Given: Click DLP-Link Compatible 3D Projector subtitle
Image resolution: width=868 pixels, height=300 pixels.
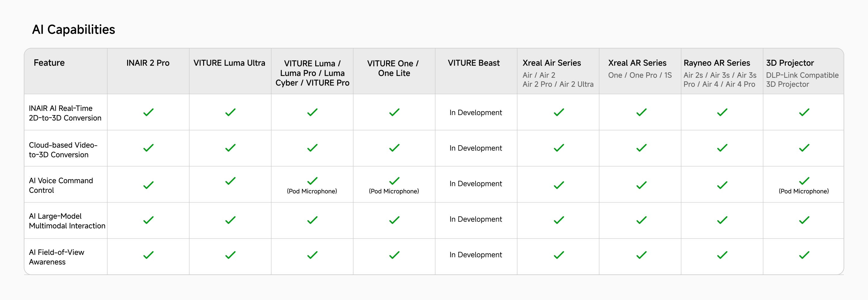Looking at the screenshot, I should [802, 80].
